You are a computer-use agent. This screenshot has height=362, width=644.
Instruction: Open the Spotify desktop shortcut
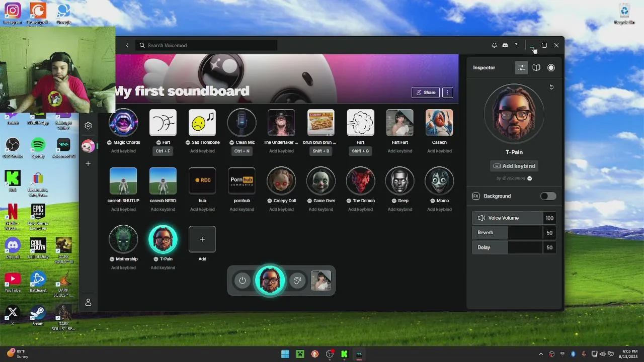pos(38,148)
